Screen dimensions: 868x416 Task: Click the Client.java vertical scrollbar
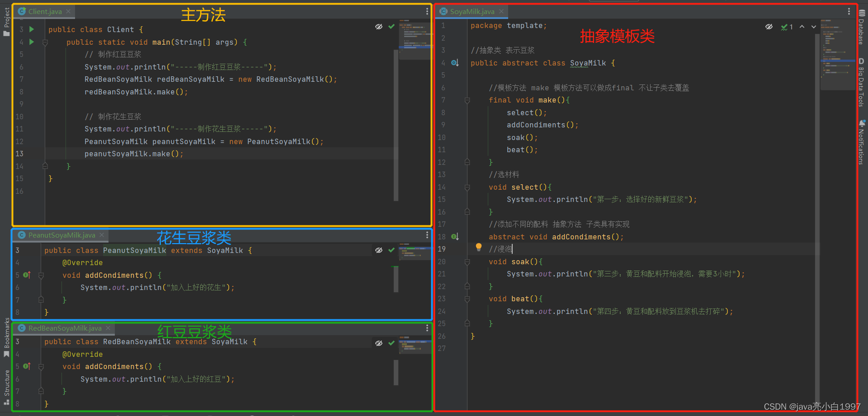(x=396, y=126)
